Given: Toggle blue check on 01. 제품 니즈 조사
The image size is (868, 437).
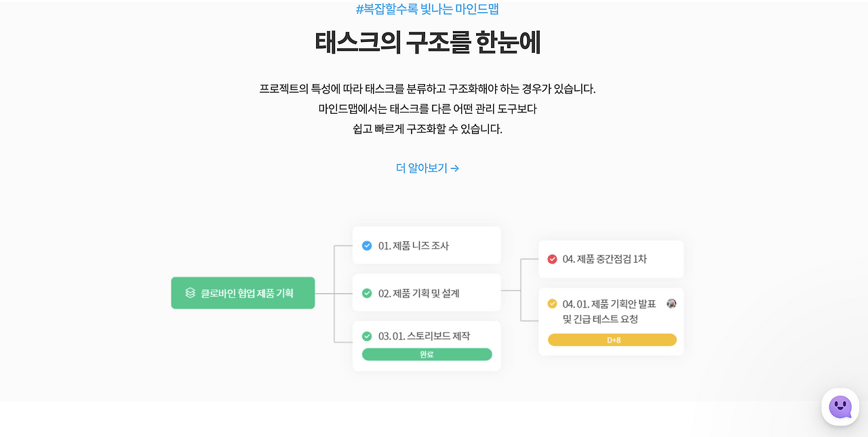Looking at the screenshot, I should (x=367, y=245).
